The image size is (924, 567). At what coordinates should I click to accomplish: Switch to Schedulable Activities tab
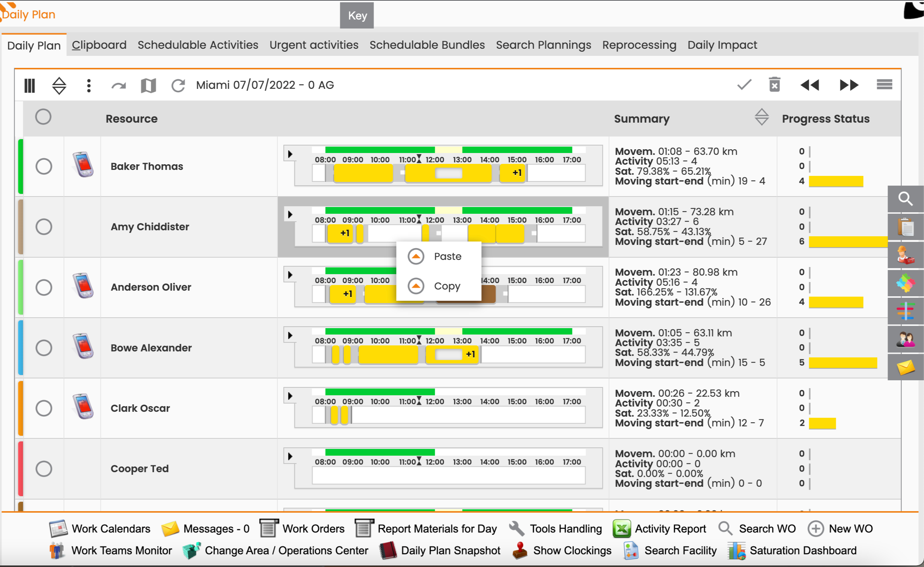198,45
